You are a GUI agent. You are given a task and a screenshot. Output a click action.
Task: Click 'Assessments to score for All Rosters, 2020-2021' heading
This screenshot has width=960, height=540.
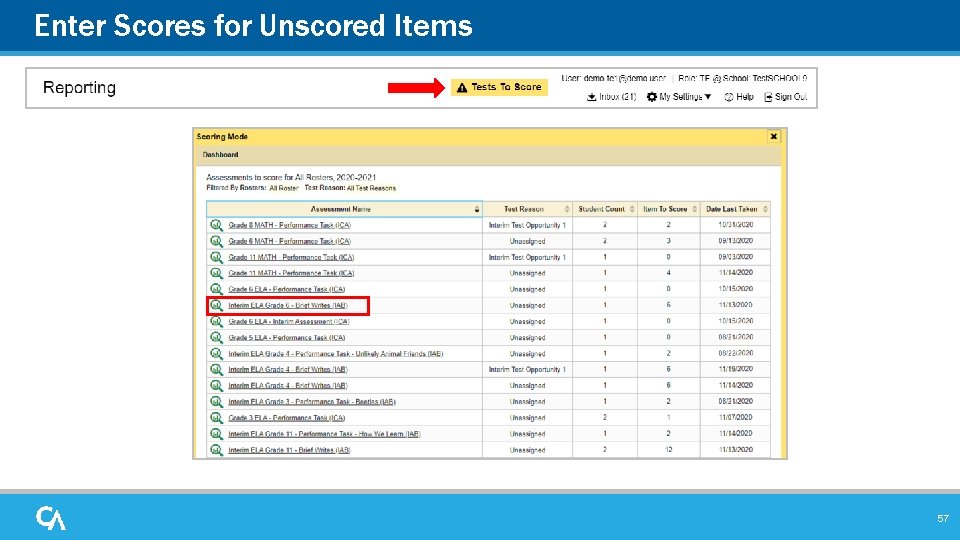(291, 178)
